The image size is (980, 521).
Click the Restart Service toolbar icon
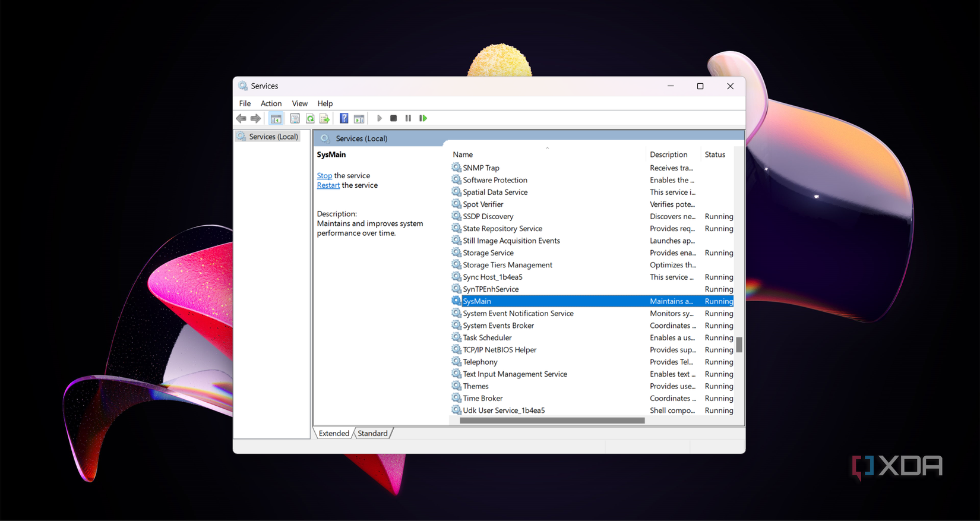click(x=423, y=118)
